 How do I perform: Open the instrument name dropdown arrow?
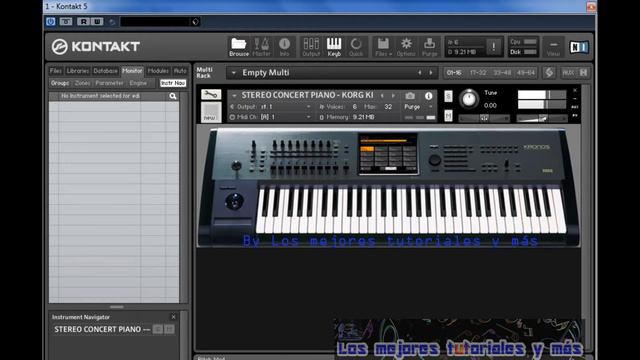(234, 96)
